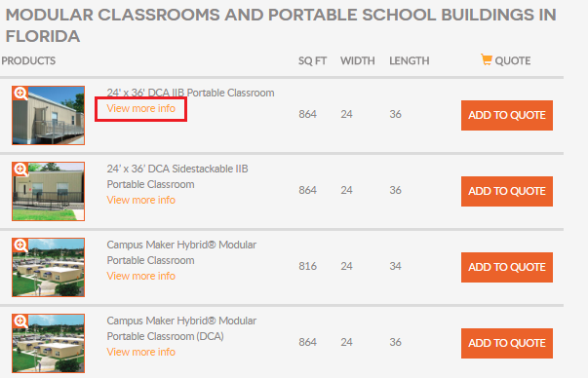This screenshot has width=588, height=378.
Task: Click magnifier icon on Sidestackable IIB thumbnail
Action: (x=20, y=170)
